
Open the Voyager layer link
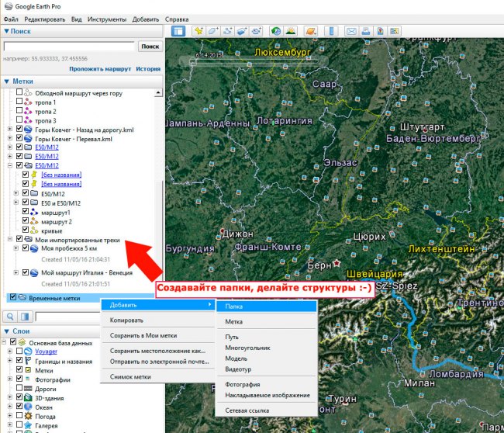tap(47, 352)
